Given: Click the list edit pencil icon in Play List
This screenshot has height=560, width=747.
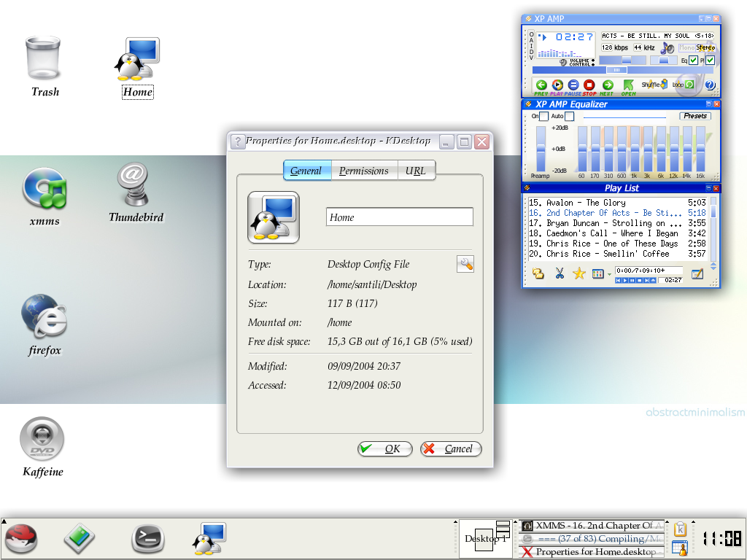Looking at the screenshot, I should click(697, 274).
